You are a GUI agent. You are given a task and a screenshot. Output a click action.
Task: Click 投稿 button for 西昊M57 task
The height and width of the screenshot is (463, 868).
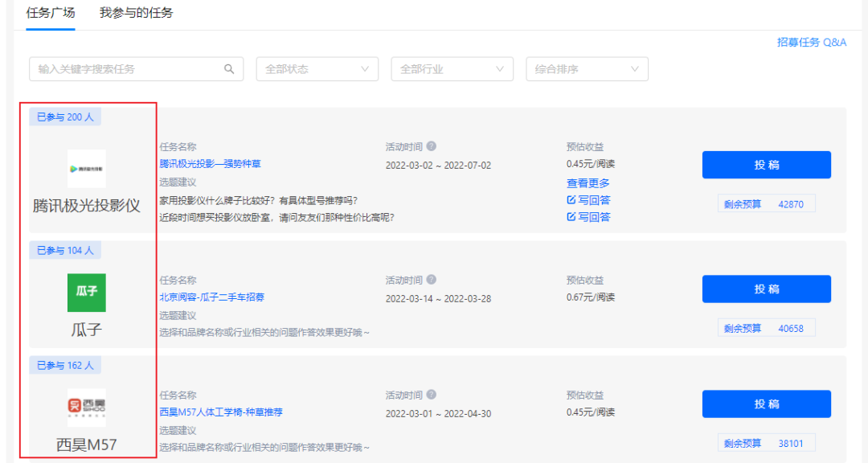pos(767,404)
